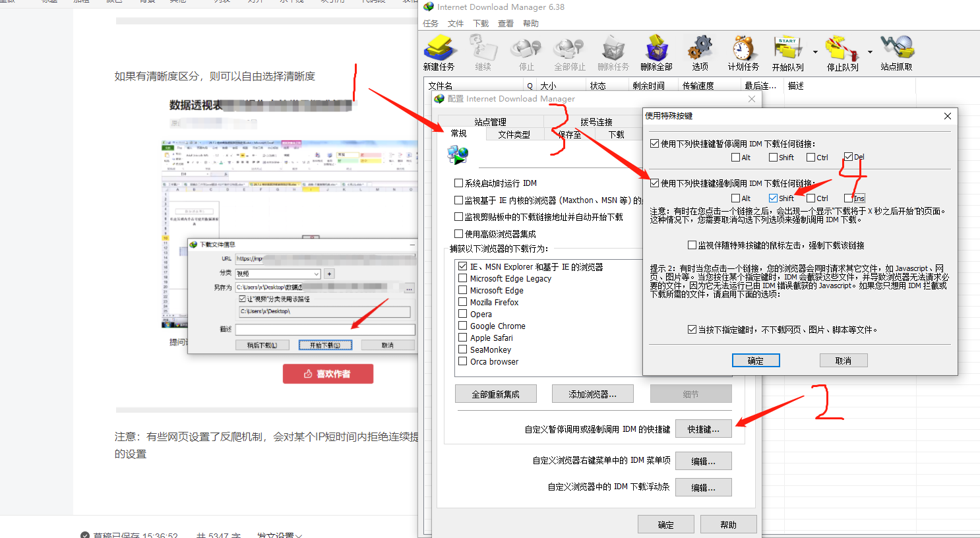The width and height of the screenshot is (980, 538).
Task: Click 取消 in the 使用特殊按键 dialog
Action: (x=843, y=361)
